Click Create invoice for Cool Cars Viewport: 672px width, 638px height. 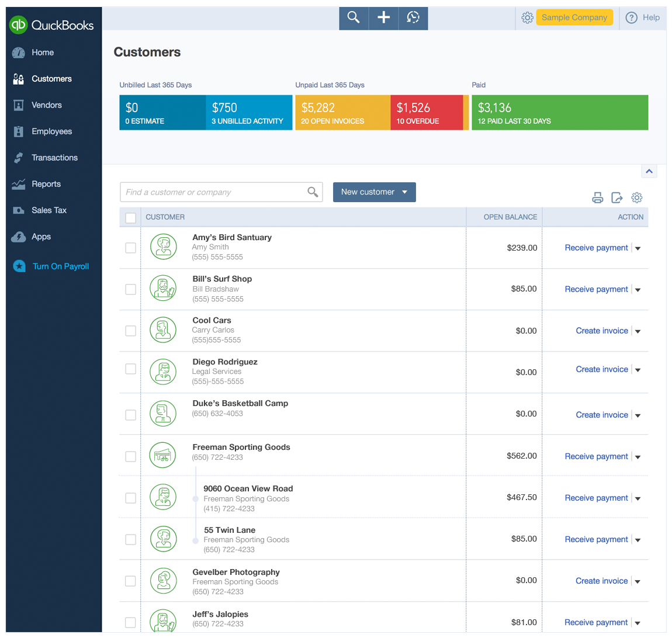point(602,331)
